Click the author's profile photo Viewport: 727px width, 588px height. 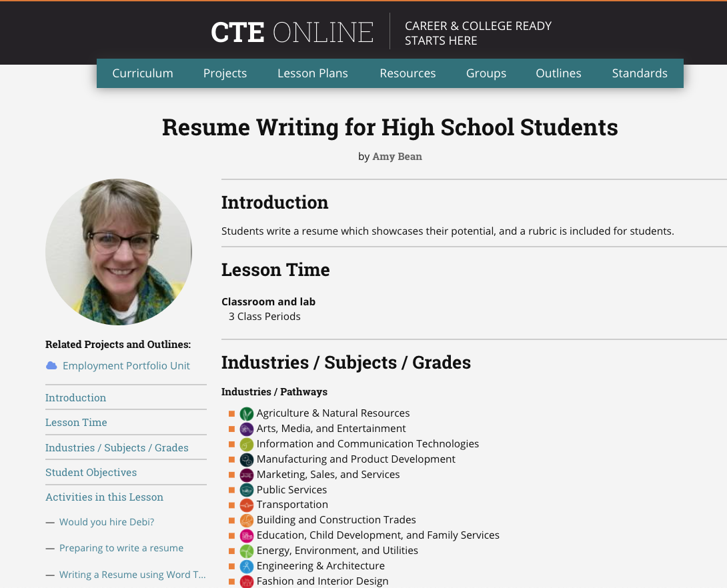[118, 251]
